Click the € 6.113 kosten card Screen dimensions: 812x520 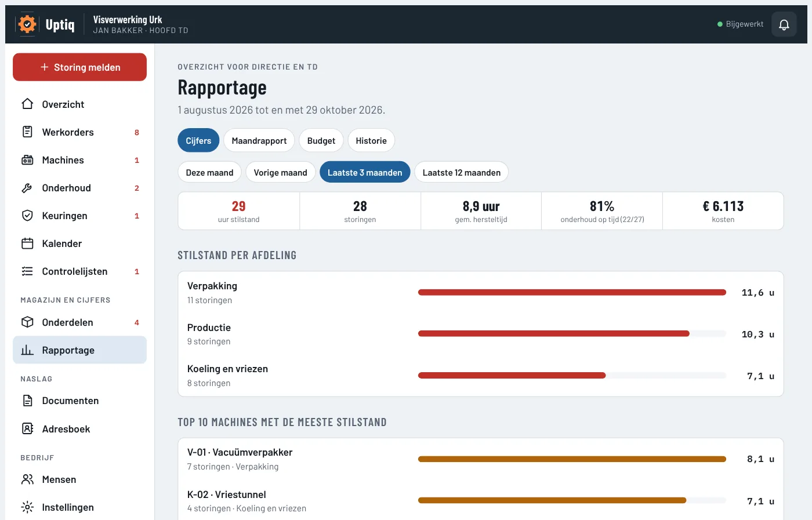coord(723,211)
